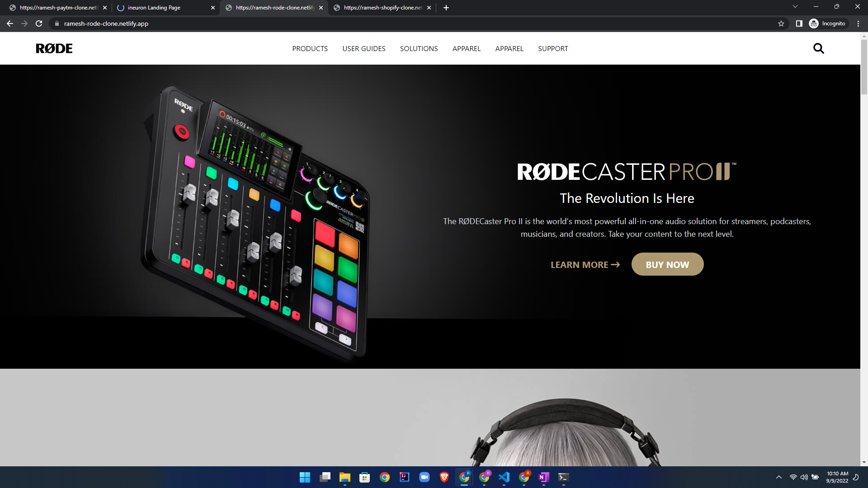Click the moon focus assist icon
Screen dimensions: 868x488
tap(856, 477)
